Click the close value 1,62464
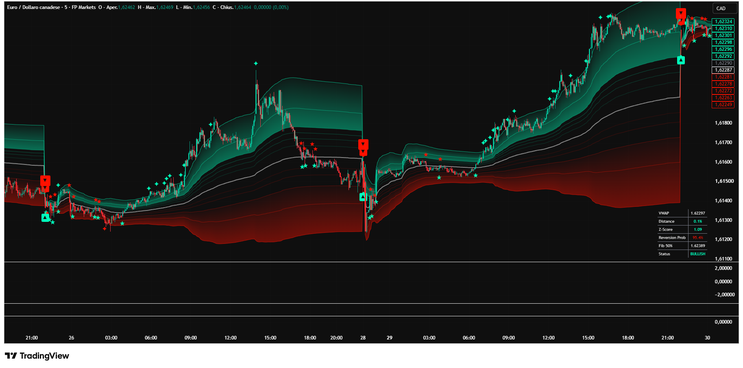743x368 pixels. pos(243,8)
